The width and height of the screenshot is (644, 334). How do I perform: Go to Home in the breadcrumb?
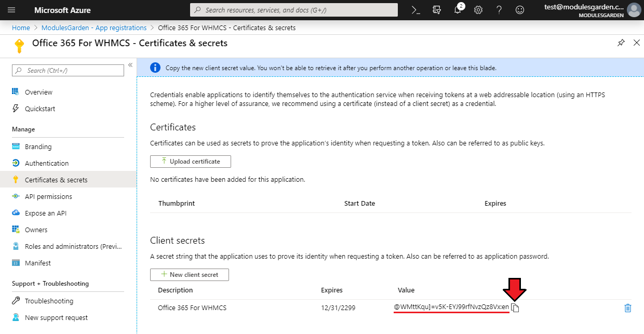pos(21,28)
